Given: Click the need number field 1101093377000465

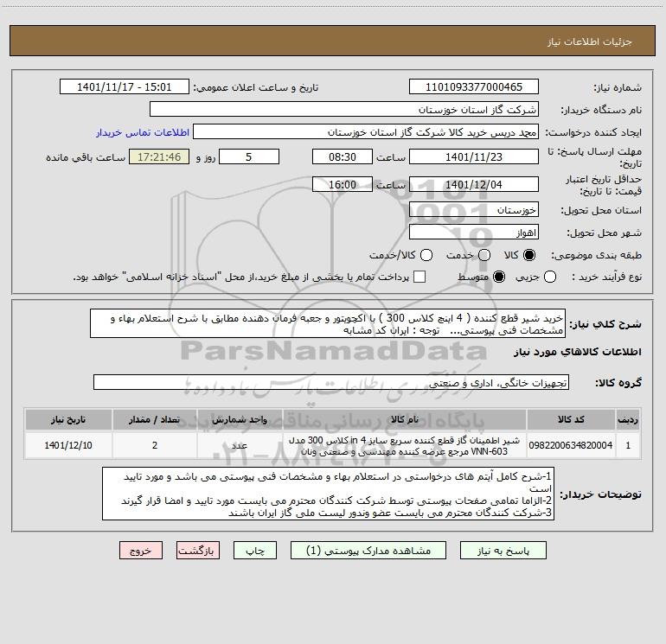Looking at the screenshot, I should 474,87.
